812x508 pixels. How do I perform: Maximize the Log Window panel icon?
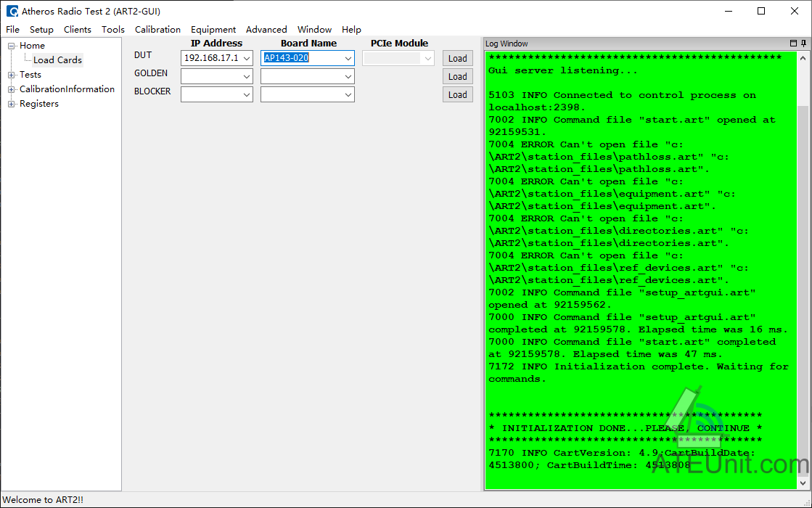click(793, 44)
